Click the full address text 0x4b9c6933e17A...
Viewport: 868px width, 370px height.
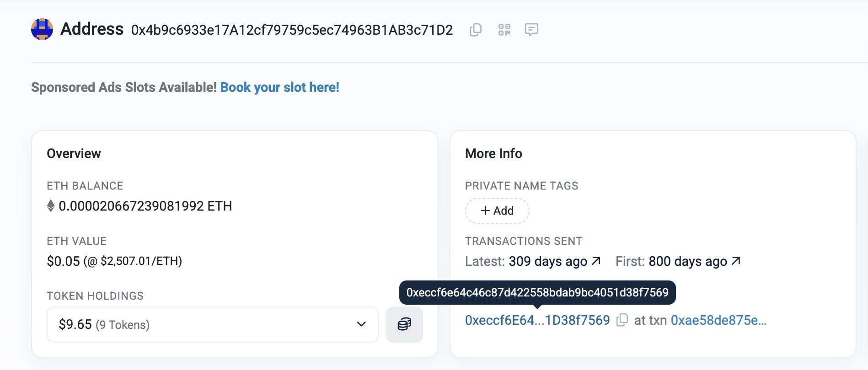click(x=292, y=30)
